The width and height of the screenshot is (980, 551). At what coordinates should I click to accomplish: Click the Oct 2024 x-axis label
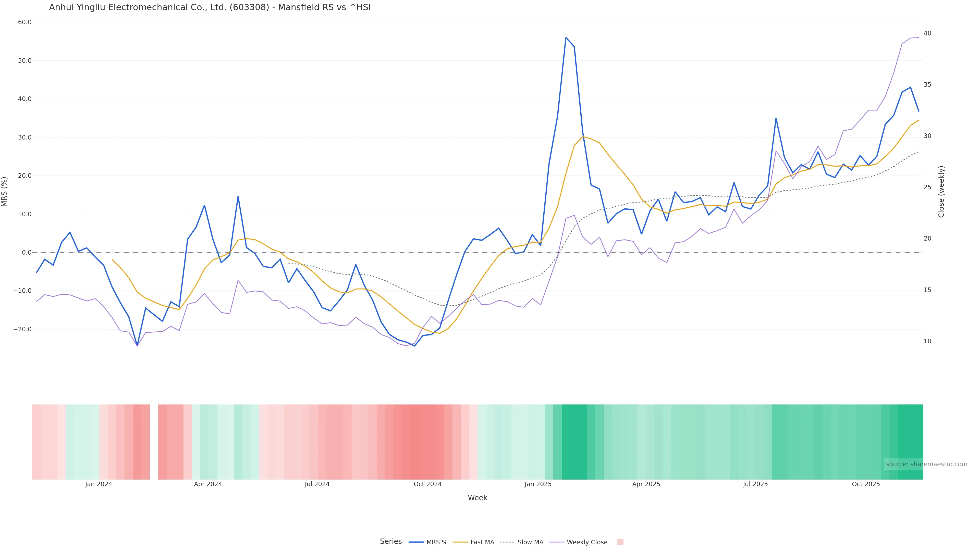coord(428,484)
